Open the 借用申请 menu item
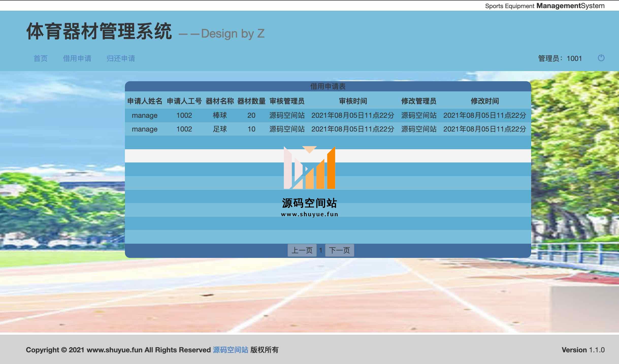The width and height of the screenshot is (619, 364). 77,58
